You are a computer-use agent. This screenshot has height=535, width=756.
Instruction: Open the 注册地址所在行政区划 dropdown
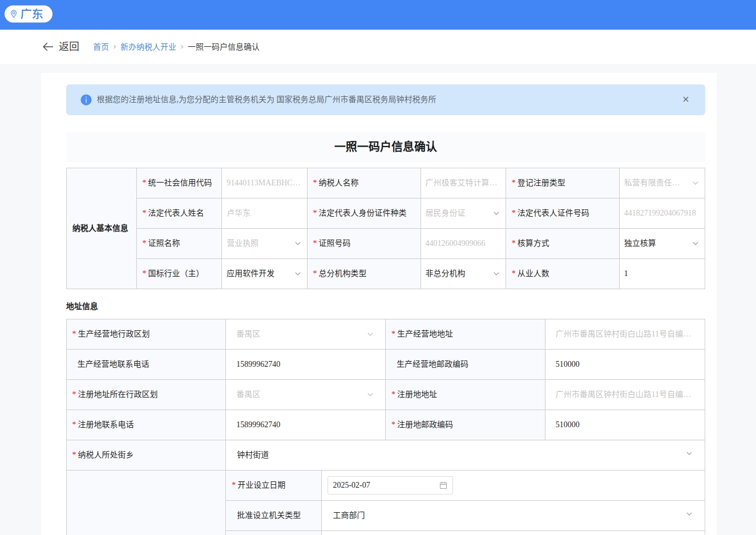(x=305, y=395)
